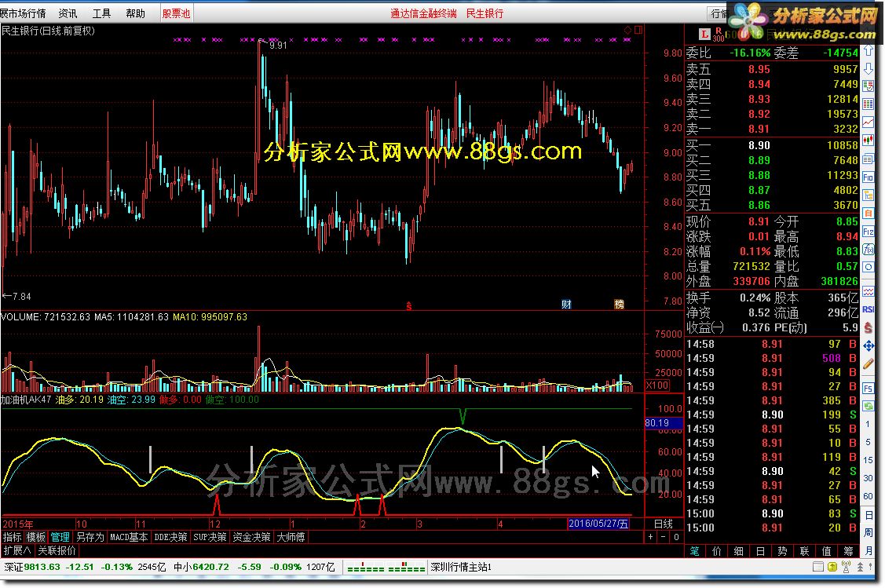Open the 股票池 menu item
The height and width of the screenshot is (588, 885).
click(176, 13)
